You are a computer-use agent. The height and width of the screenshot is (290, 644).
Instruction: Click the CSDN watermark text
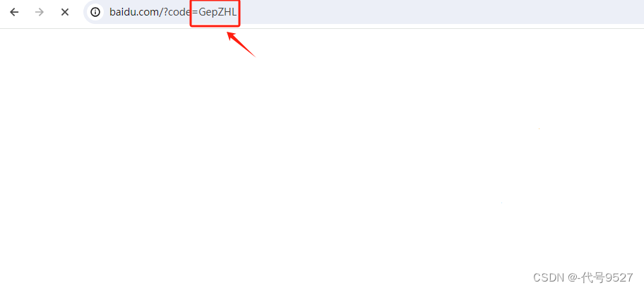[x=549, y=278]
